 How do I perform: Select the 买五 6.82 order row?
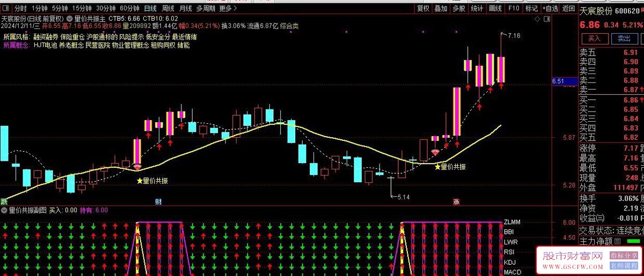click(x=611, y=138)
